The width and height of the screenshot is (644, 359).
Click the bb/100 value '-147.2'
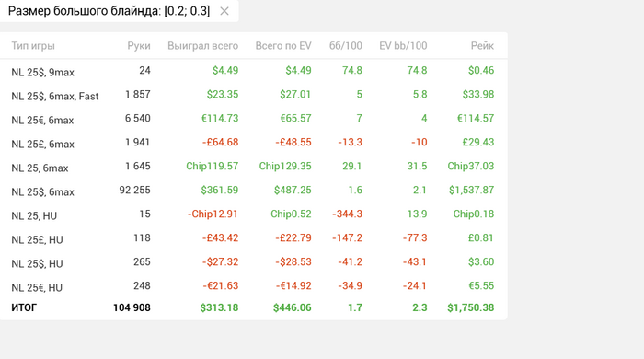(x=347, y=237)
